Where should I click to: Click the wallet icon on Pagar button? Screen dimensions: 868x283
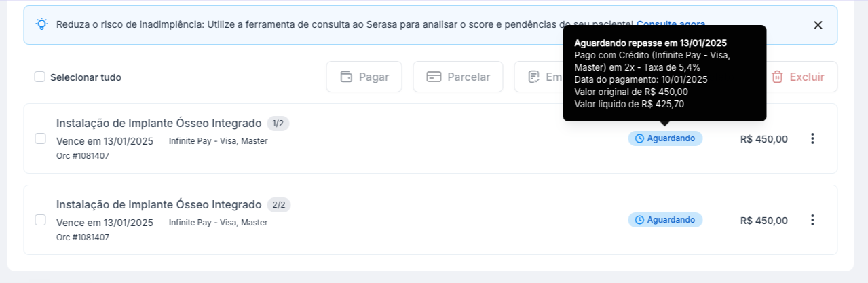[x=346, y=77]
